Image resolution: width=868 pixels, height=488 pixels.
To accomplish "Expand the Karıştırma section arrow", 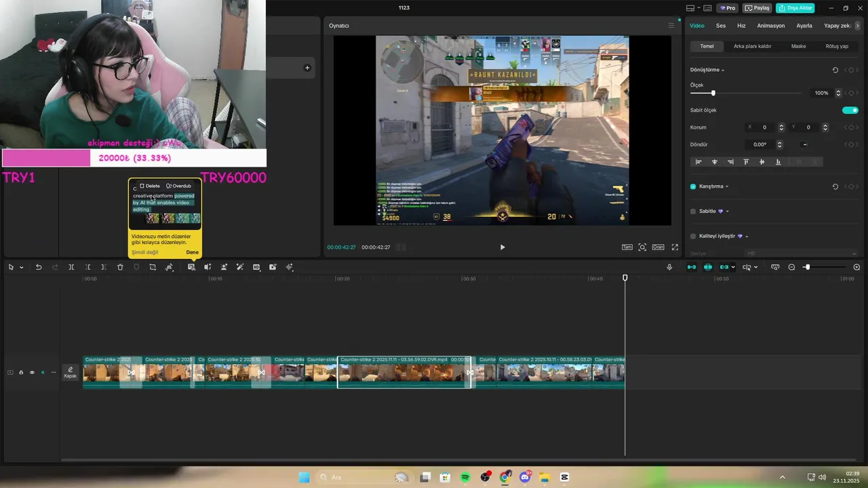I will [727, 186].
